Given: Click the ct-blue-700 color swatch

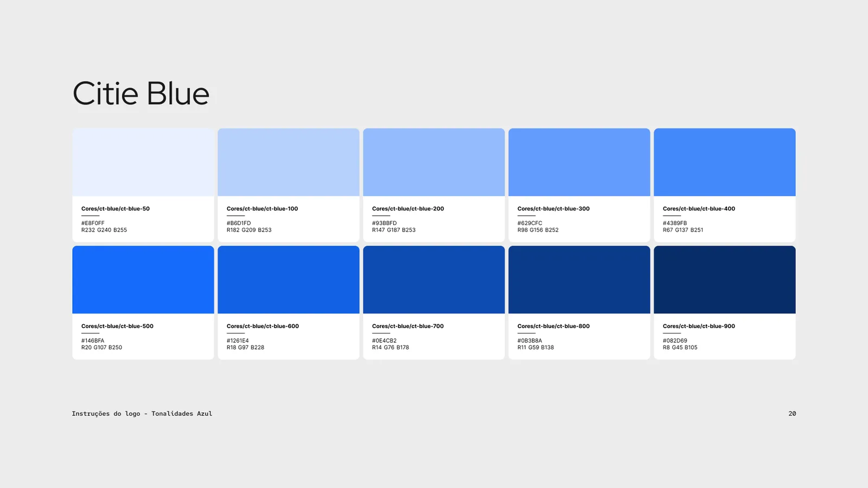Looking at the screenshot, I should pos(434,280).
